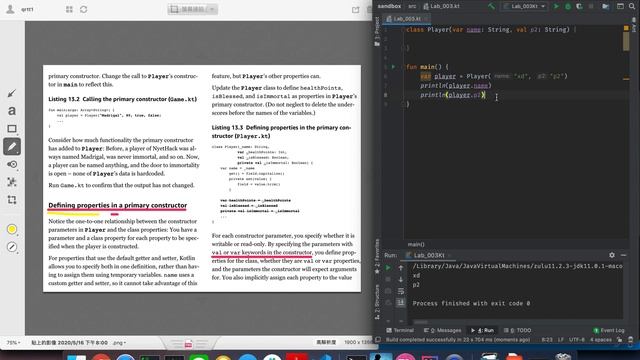The height and width of the screenshot is (360, 640).
Task: Click the editor vertical scrollbar thumb
Action: tap(626, 40)
